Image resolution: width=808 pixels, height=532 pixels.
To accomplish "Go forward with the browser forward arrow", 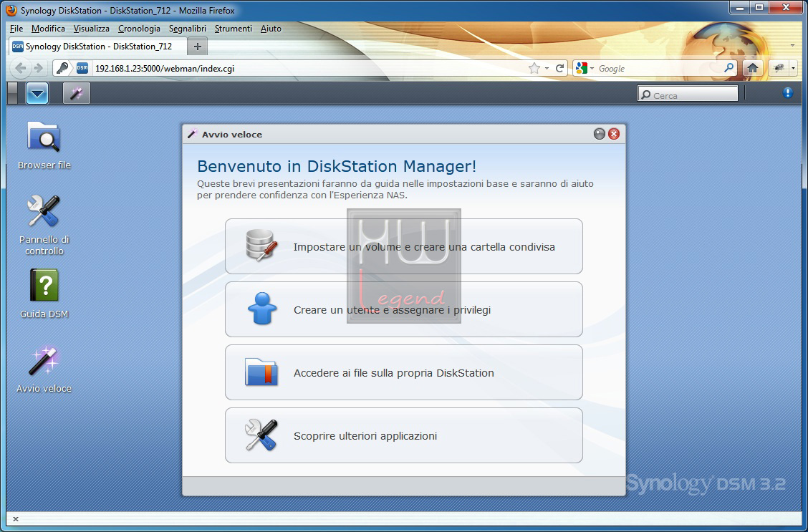I will 38,68.
